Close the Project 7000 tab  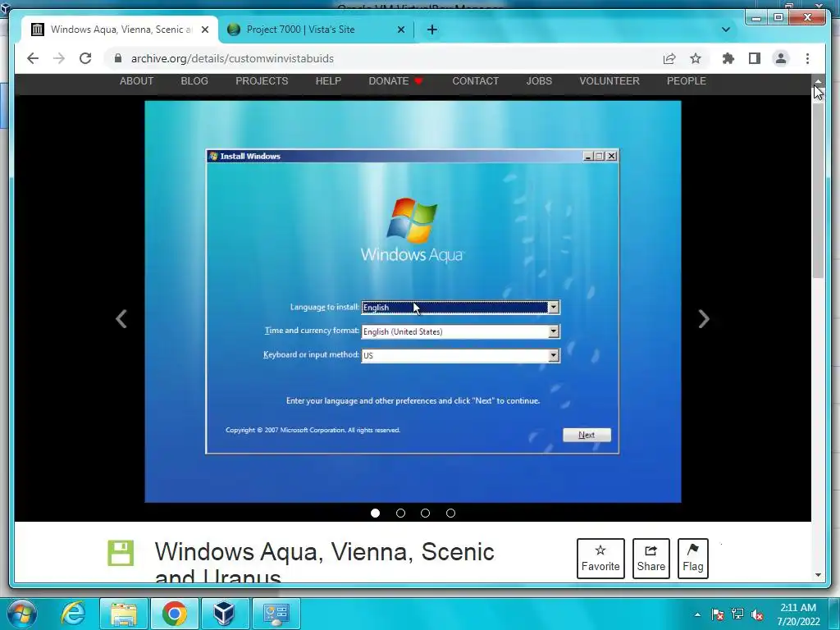[x=400, y=30]
